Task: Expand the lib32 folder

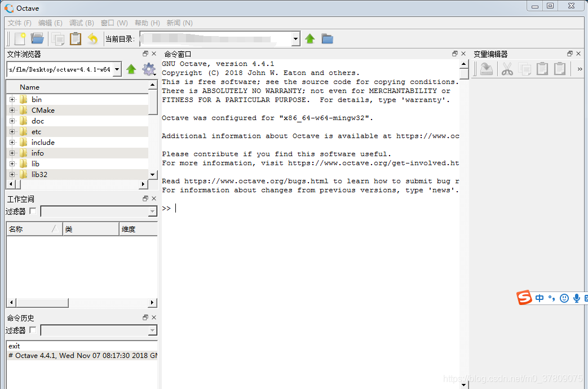Action: coord(12,174)
